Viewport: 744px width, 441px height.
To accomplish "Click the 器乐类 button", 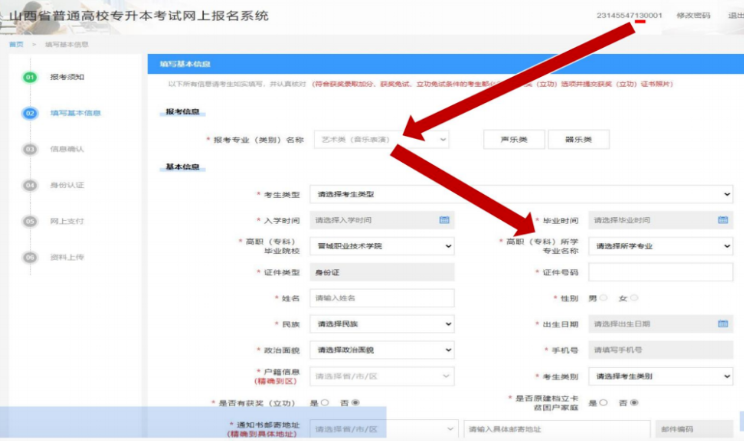I will point(578,140).
